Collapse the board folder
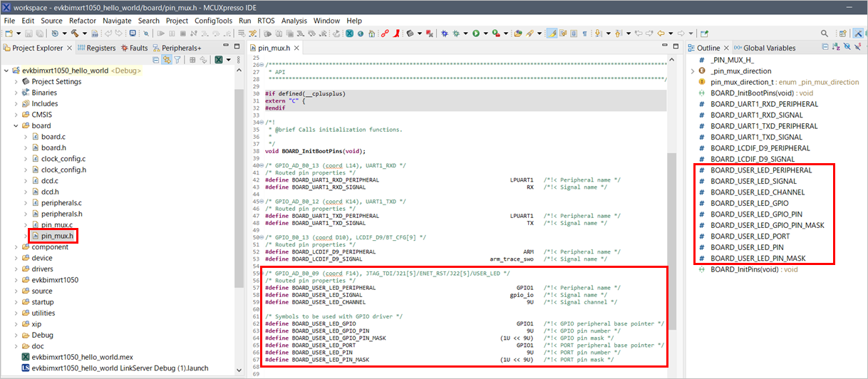The width and height of the screenshot is (868, 379). point(16,126)
